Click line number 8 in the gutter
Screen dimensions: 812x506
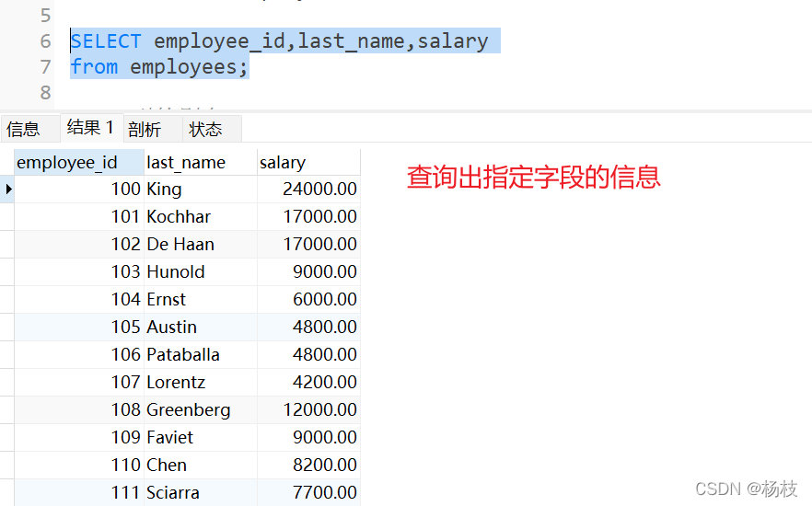(46, 93)
